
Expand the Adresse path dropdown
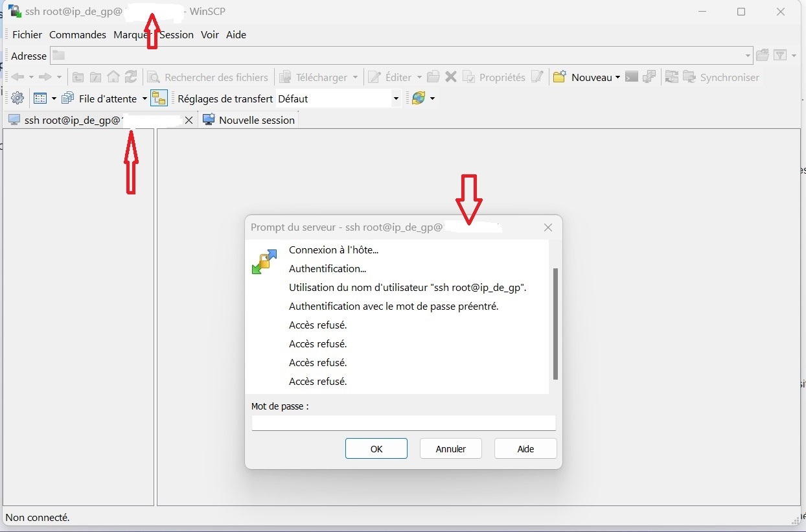[748, 56]
